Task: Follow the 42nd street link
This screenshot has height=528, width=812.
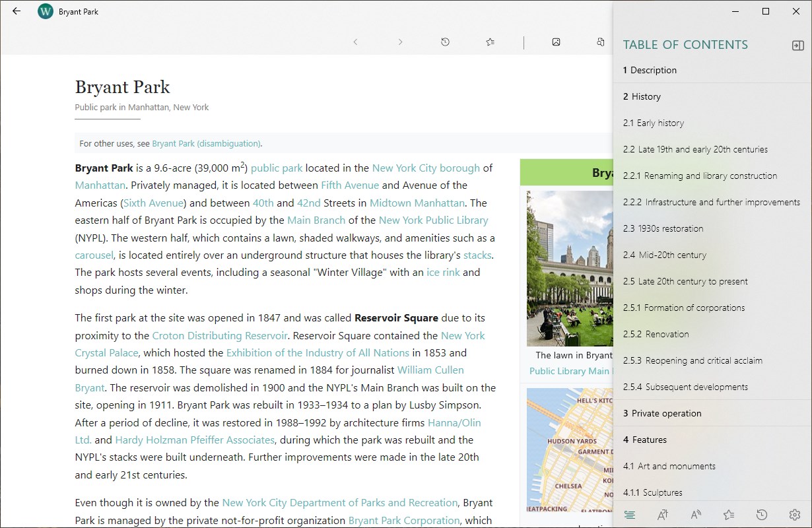Action: [308, 203]
